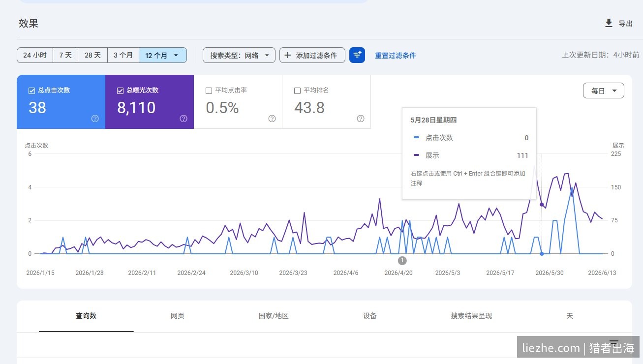Click the purple data point on the chart

point(542,205)
